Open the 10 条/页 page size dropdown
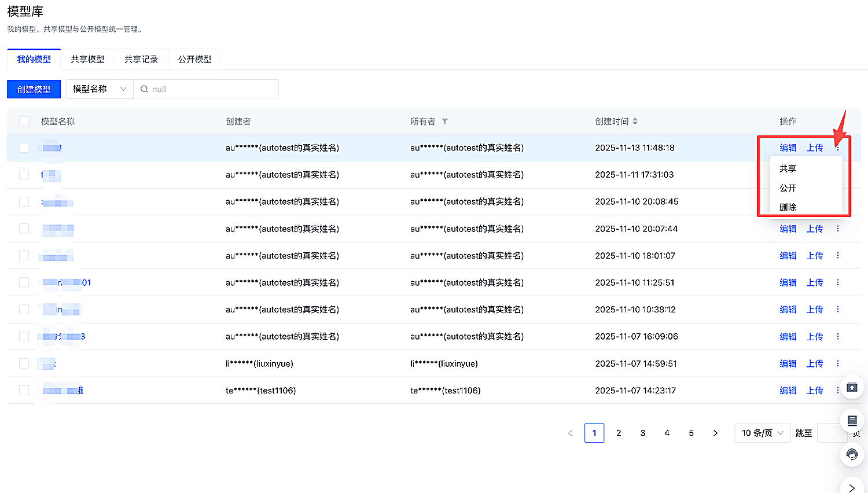868x493 pixels. [x=762, y=433]
